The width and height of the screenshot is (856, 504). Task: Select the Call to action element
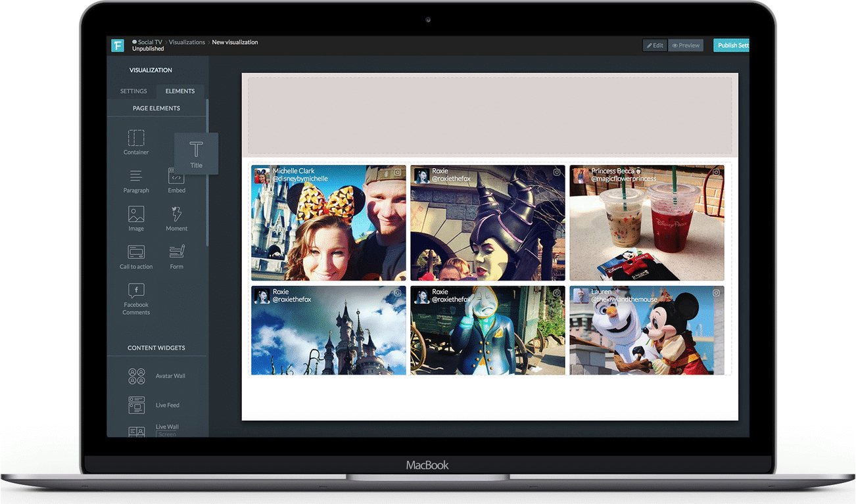point(136,257)
